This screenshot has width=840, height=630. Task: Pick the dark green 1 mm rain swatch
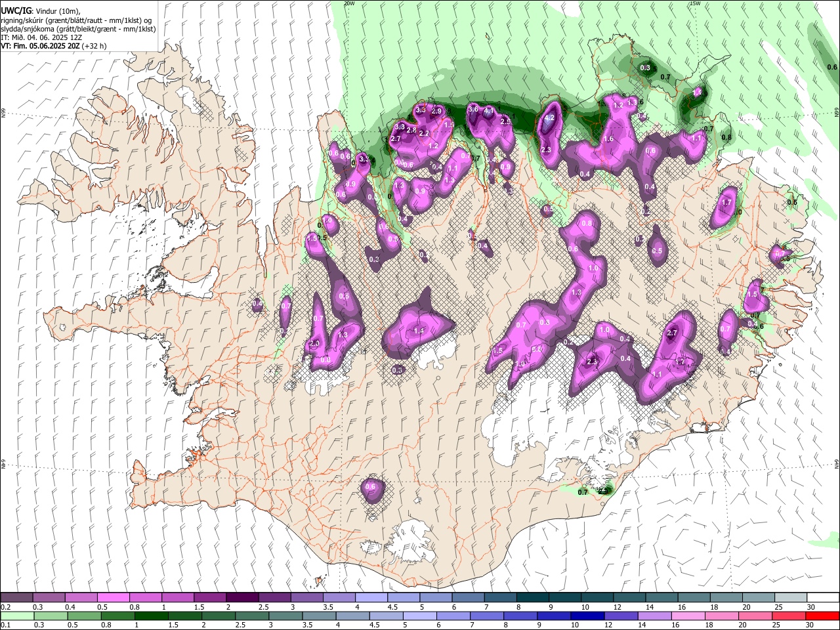click(x=150, y=616)
